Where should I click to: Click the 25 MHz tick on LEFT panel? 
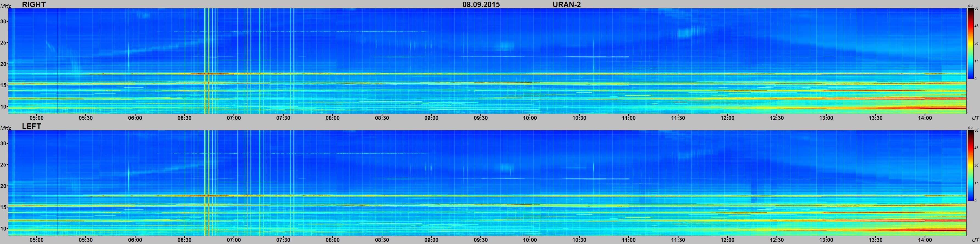3,165
